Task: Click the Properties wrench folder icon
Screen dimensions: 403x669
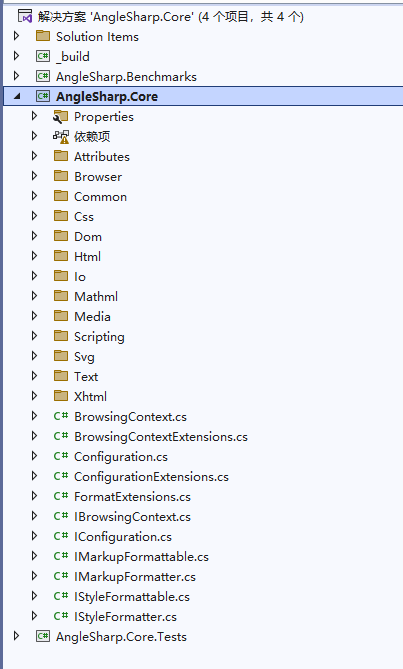Action: pos(61,116)
